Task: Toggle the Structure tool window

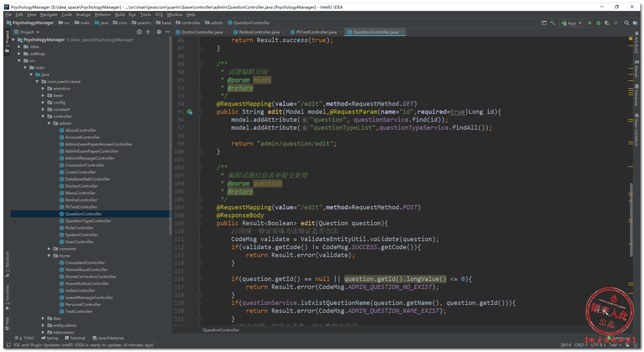Action: [7, 264]
